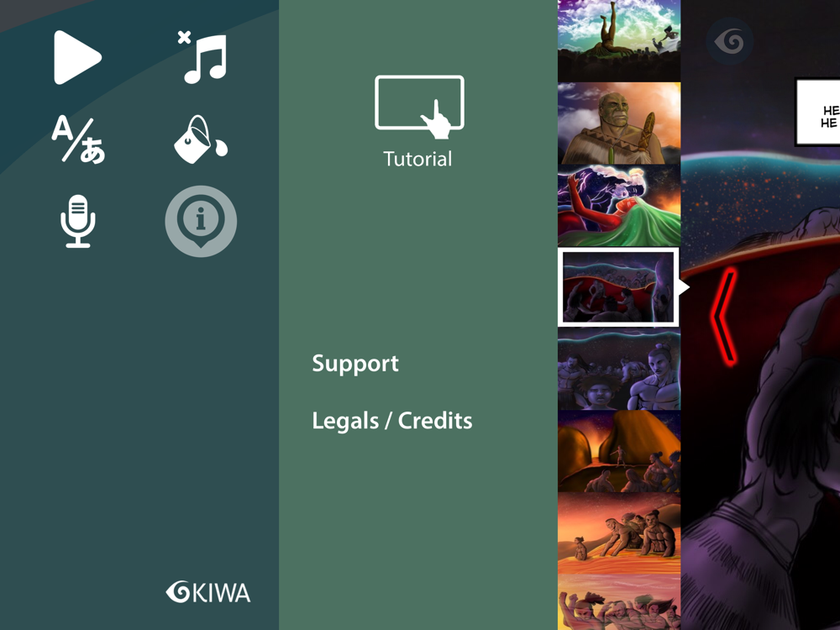Select the paint bucket color tool

pyautogui.click(x=201, y=139)
